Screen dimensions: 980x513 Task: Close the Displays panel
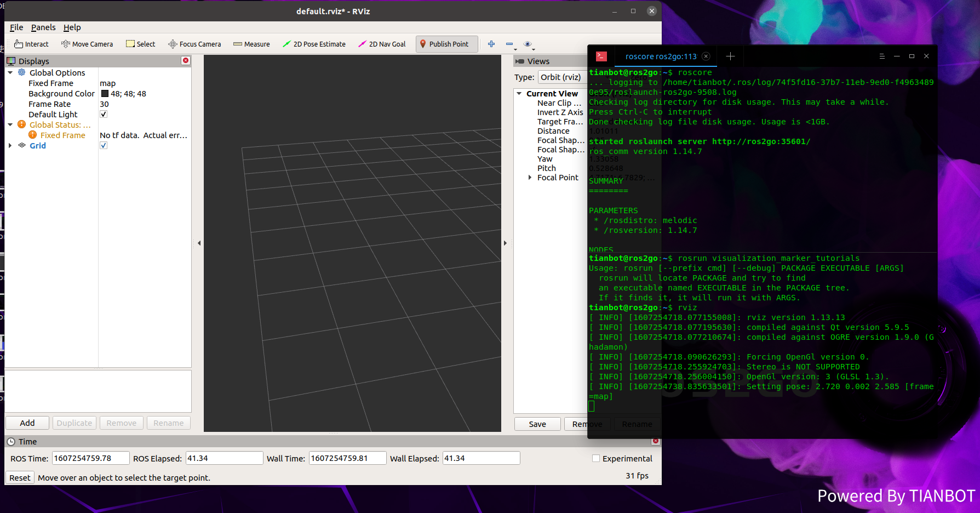pos(186,60)
